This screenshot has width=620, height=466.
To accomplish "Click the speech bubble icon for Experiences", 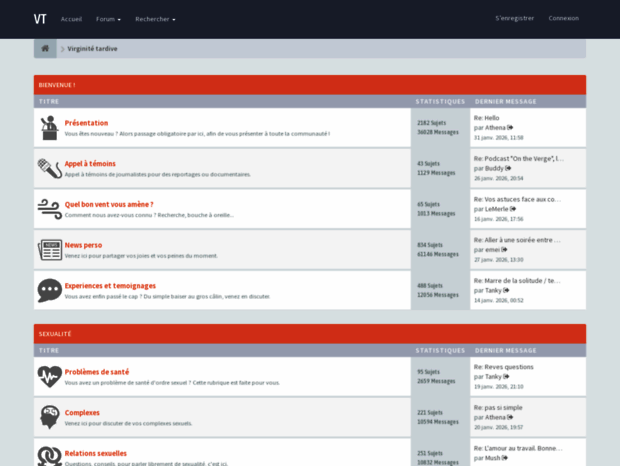I will point(49,291).
